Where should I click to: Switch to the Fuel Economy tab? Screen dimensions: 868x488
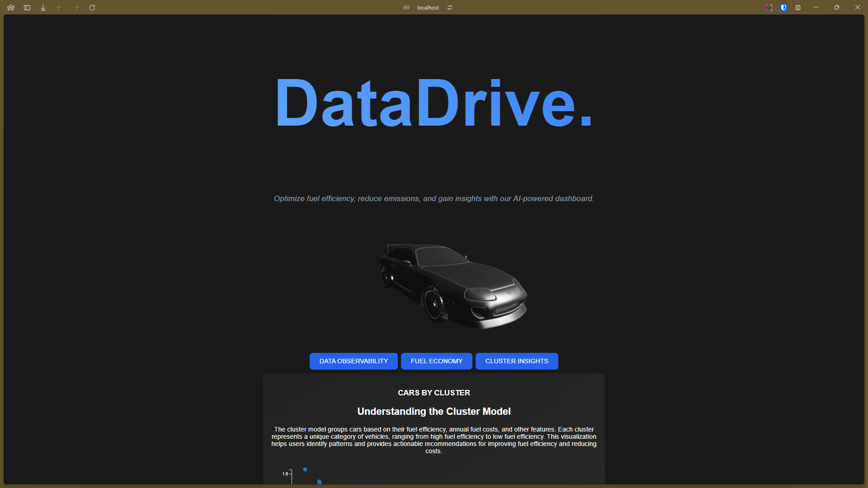(x=436, y=361)
